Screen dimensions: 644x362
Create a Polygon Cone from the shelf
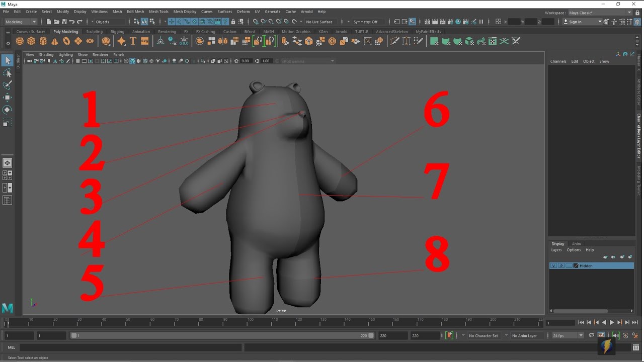pos(55,41)
